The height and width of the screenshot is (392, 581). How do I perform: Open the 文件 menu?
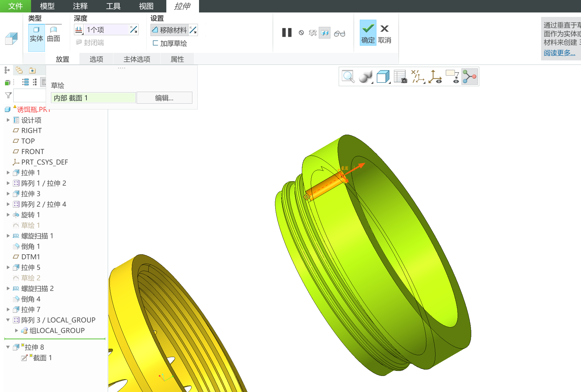16,6
